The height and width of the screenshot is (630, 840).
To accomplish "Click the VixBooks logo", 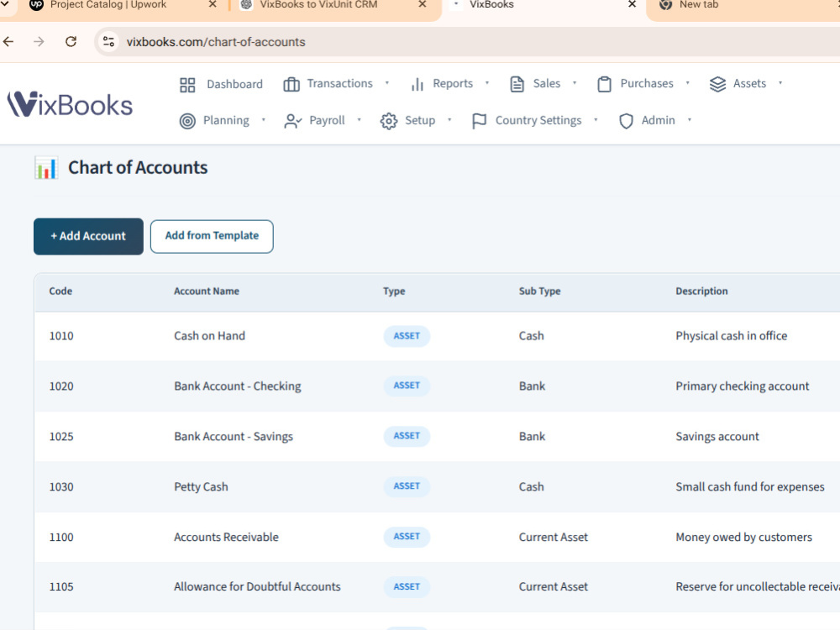I will click(70, 104).
